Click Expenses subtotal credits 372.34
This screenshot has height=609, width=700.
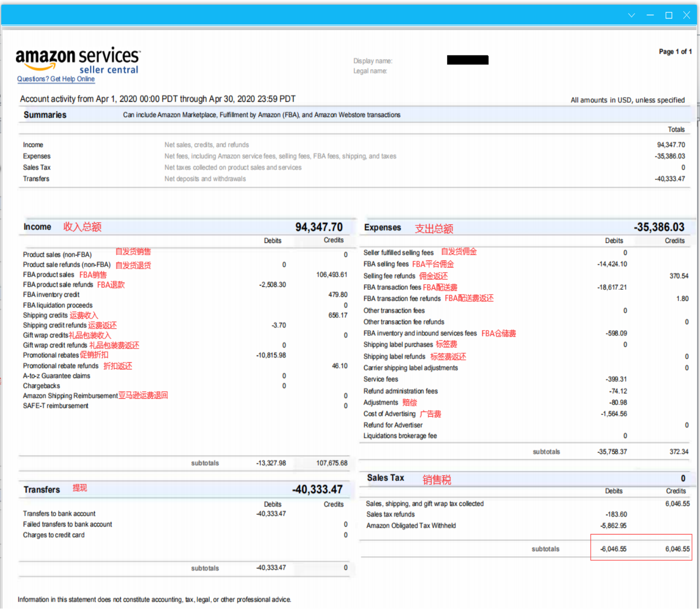[x=679, y=452]
